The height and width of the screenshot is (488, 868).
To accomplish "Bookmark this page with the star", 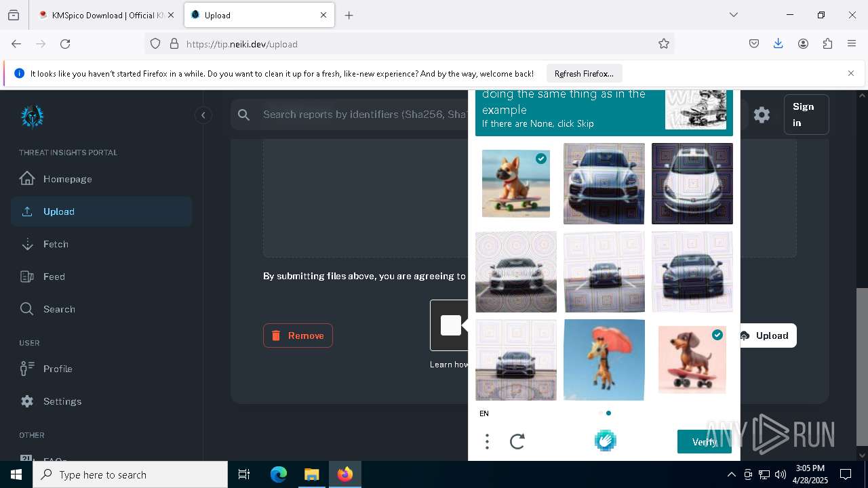I will [664, 44].
